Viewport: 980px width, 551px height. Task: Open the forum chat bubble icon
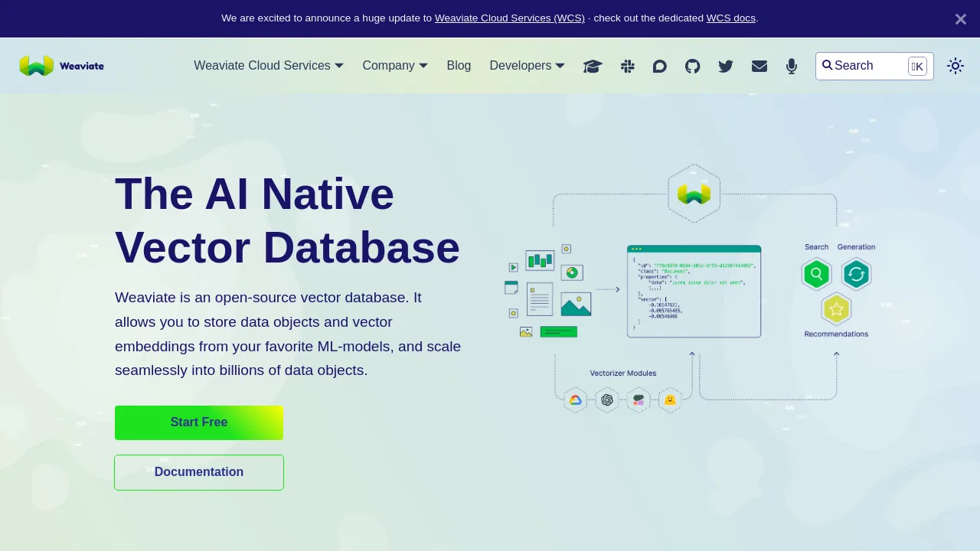659,67
